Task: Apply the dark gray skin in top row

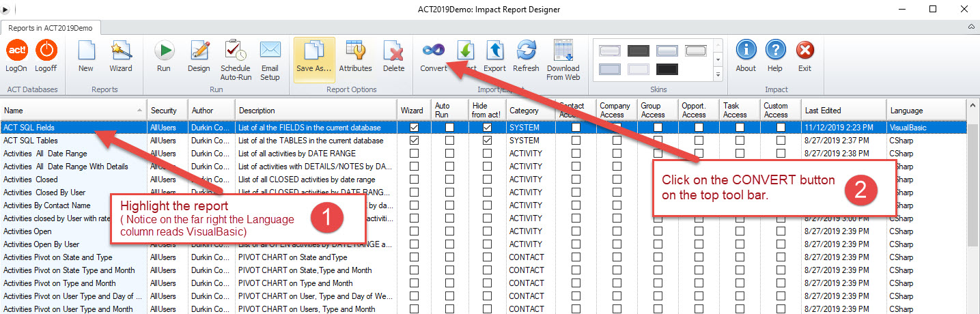Action: click(638, 51)
